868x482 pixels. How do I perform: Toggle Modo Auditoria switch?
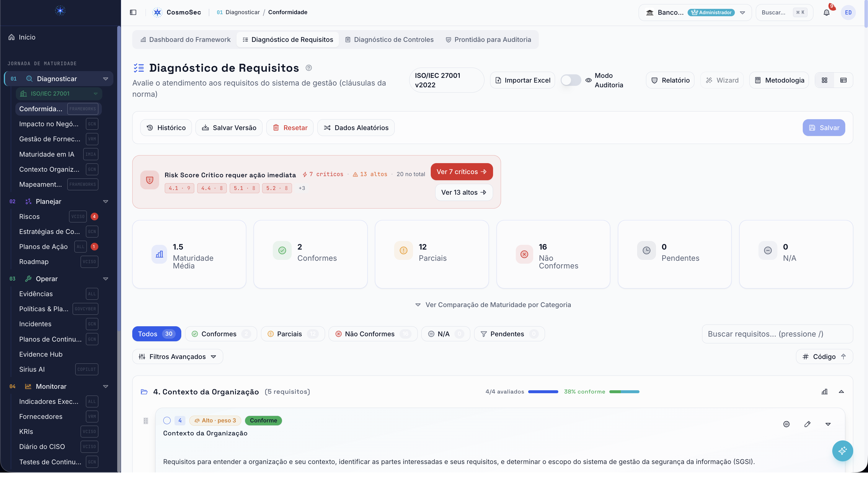(x=570, y=80)
